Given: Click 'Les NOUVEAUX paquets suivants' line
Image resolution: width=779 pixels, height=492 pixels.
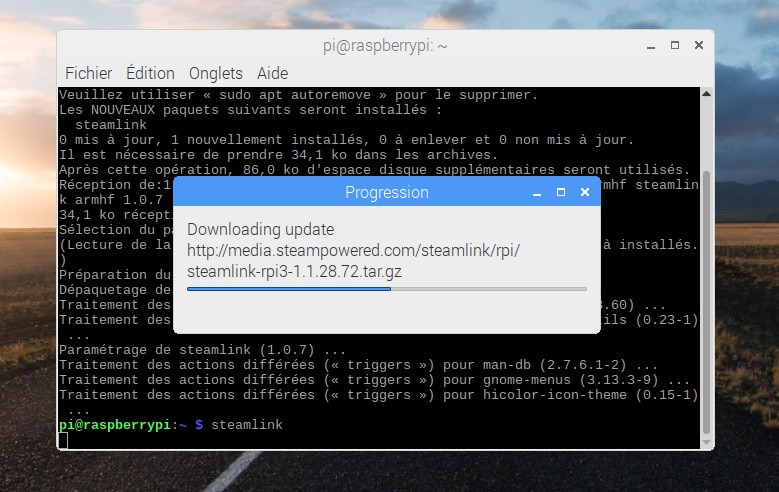Looking at the screenshot, I should pyautogui.click(x=250, y=110).
